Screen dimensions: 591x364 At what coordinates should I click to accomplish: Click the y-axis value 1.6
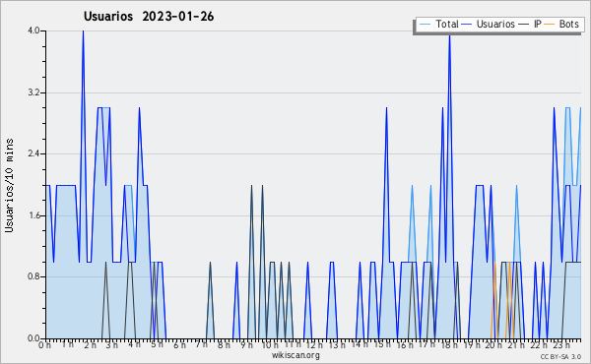[33, 215]
